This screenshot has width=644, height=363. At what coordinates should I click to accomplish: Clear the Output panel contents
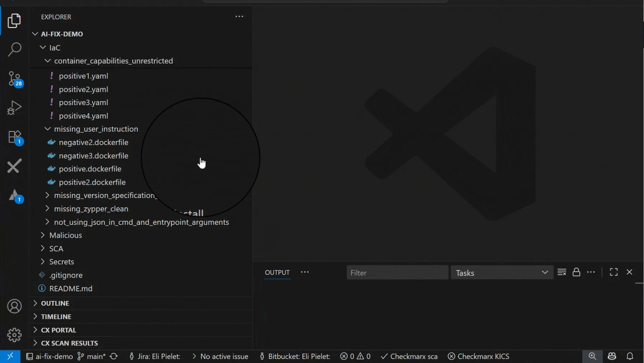click(562, 272)
